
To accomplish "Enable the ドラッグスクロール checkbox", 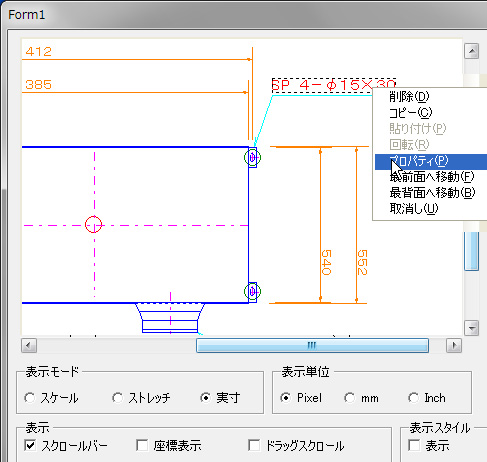I will click(254, 445).
